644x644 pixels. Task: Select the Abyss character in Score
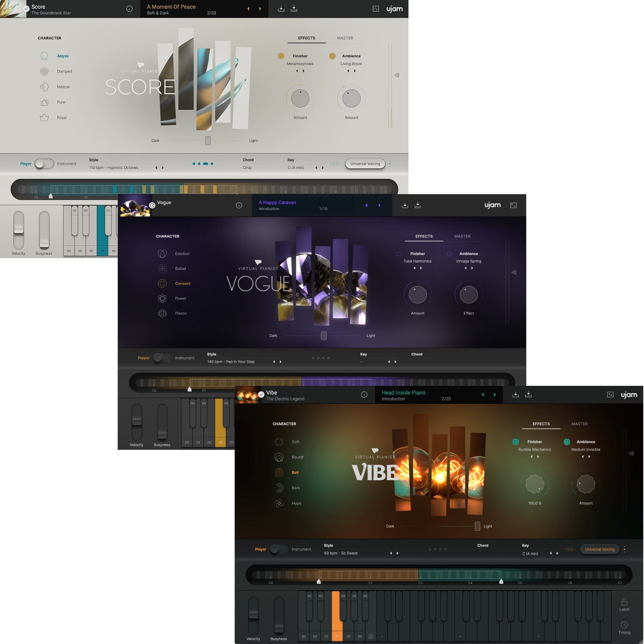[x=63, y=56]
